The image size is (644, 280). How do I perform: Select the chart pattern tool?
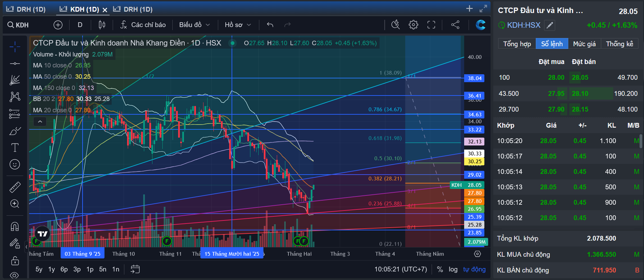point(15,97)
